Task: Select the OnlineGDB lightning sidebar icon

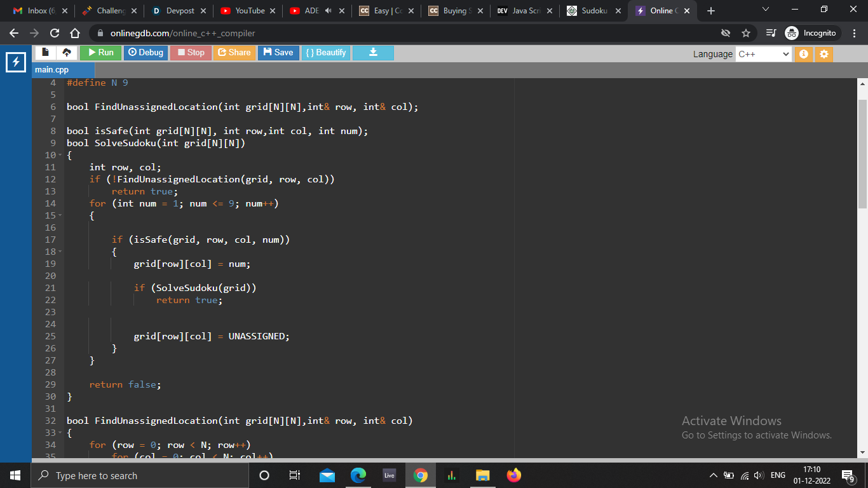Action: click(15, 62)
